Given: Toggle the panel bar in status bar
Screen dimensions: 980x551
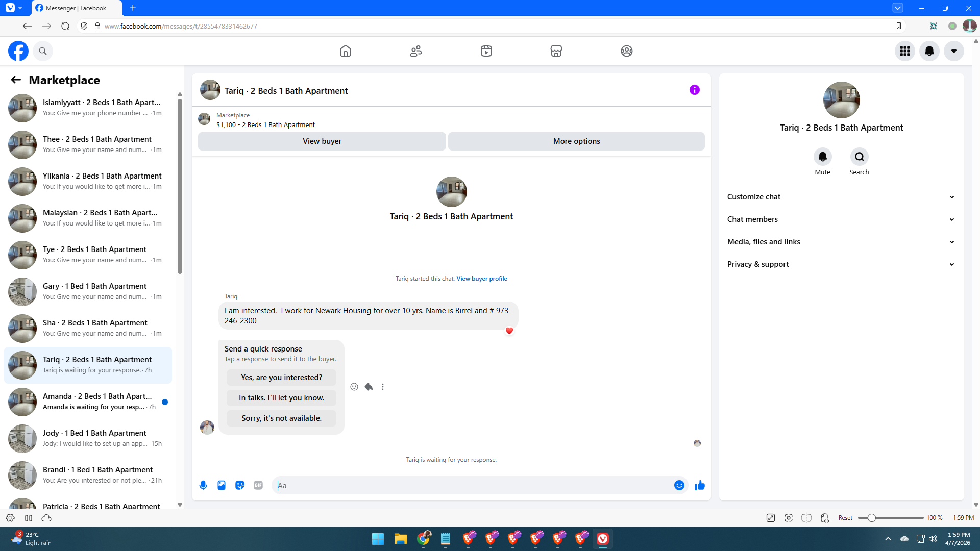Looking at the screenshot, I should tap(29, 518).
